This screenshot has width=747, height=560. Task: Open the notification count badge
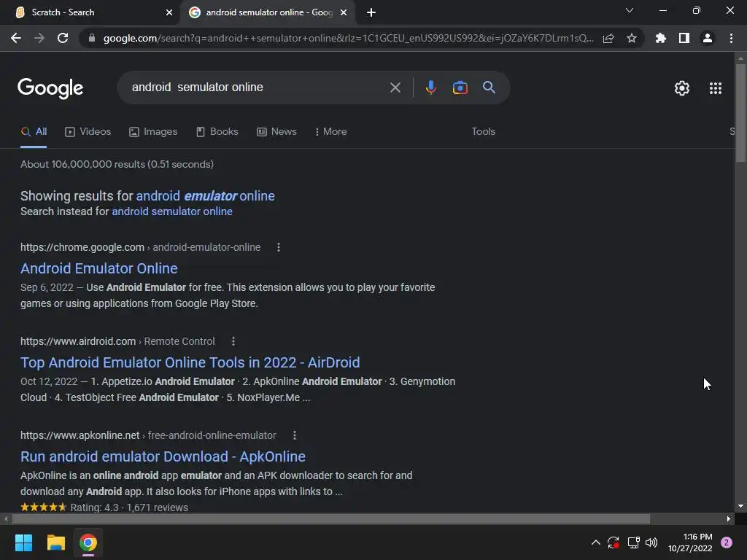click(727, 542)
